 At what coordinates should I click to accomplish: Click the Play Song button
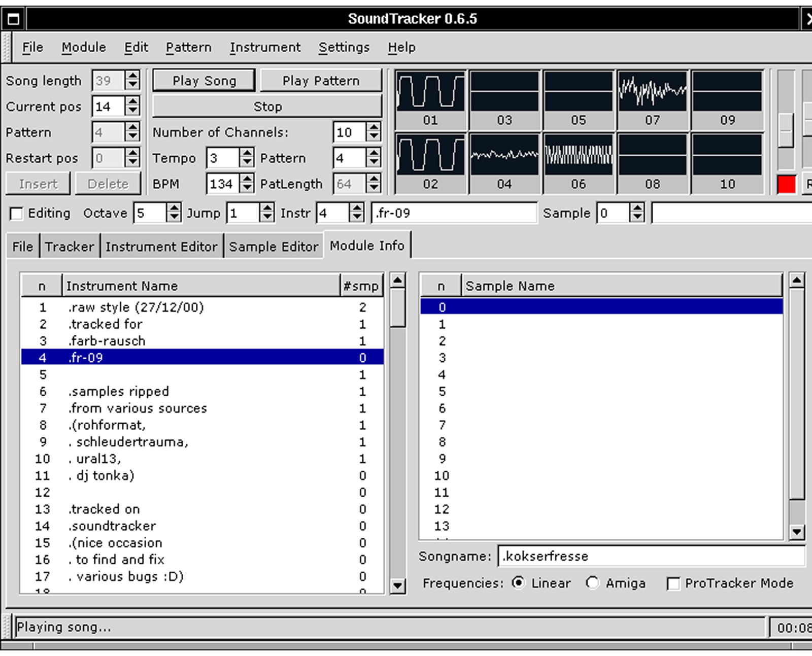(x=204, y=81)
